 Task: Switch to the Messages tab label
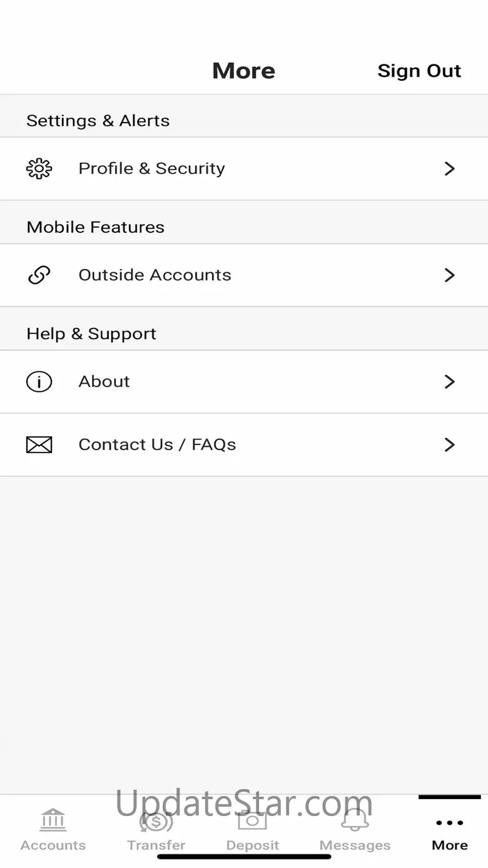355,845
